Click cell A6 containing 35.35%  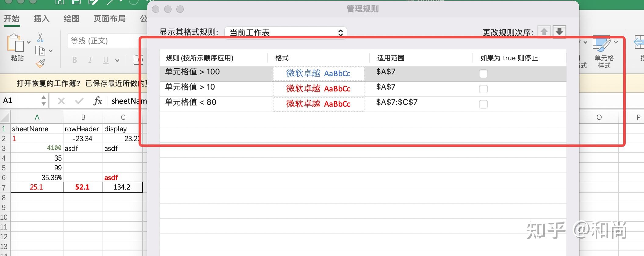(37, 178)
